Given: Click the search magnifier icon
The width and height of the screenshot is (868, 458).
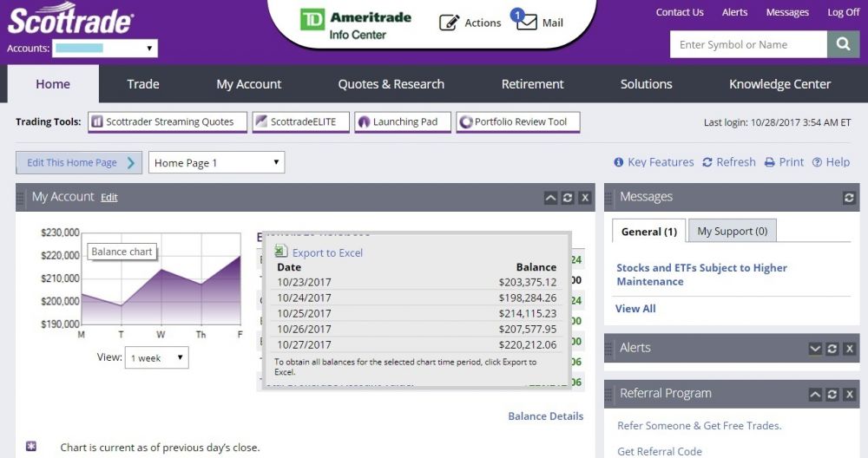Looking at the screenshot, I should (x=843, y=44).
